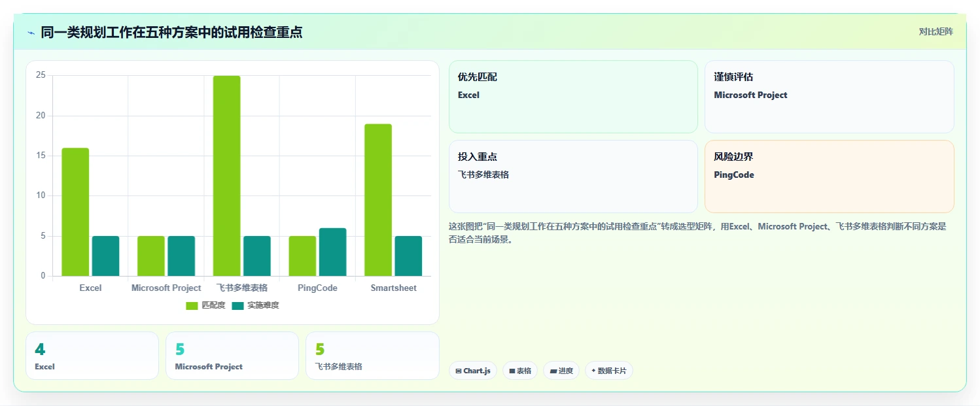
Task: Click the 表格 tag chip
Action: (520, 371)
